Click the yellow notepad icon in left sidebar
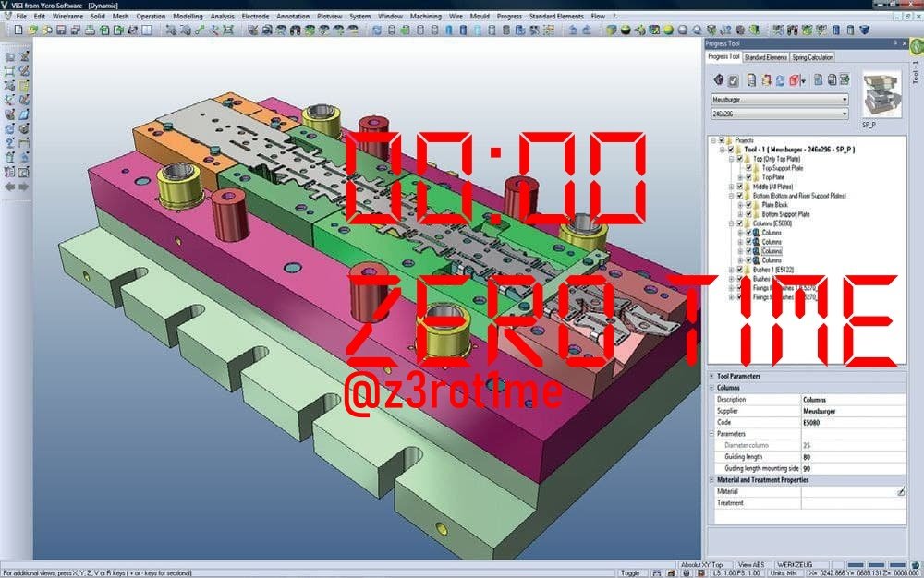 24,85
